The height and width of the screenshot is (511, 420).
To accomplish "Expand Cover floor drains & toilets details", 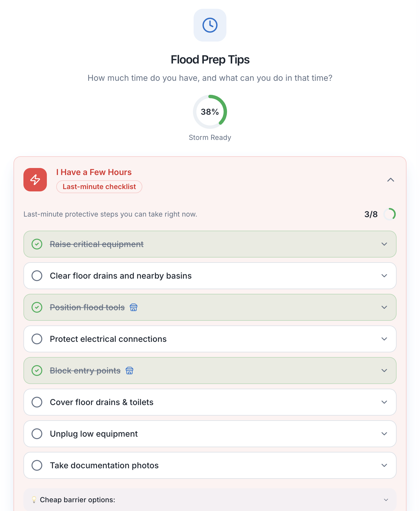I will (384, 402).
